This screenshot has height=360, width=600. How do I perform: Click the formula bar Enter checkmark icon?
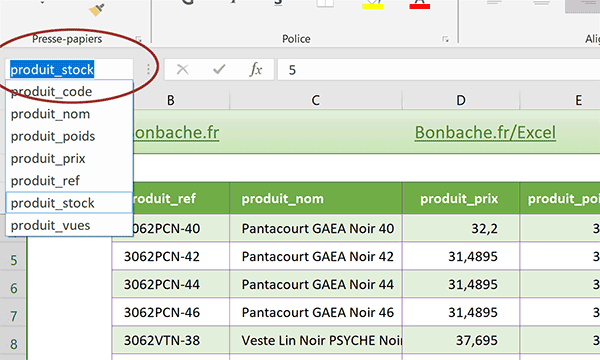point(219,69)
